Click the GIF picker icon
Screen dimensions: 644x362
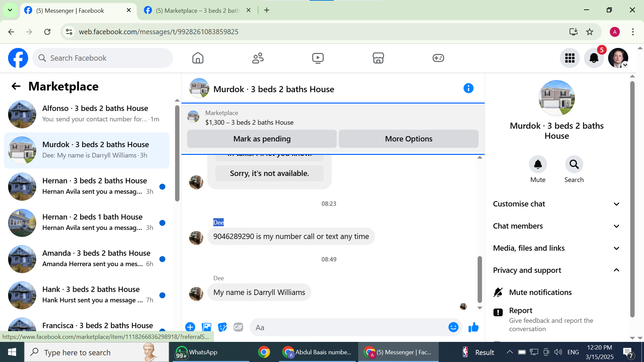[x=238, y=327]
